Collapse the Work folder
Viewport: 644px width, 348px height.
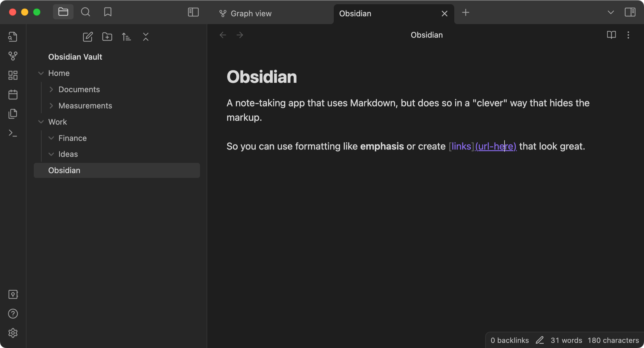click(x=41, y=122)
